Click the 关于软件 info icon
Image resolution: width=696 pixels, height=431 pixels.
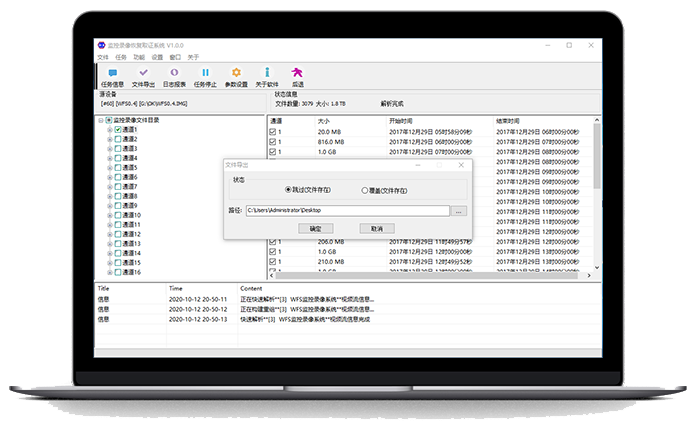[266, 73]
